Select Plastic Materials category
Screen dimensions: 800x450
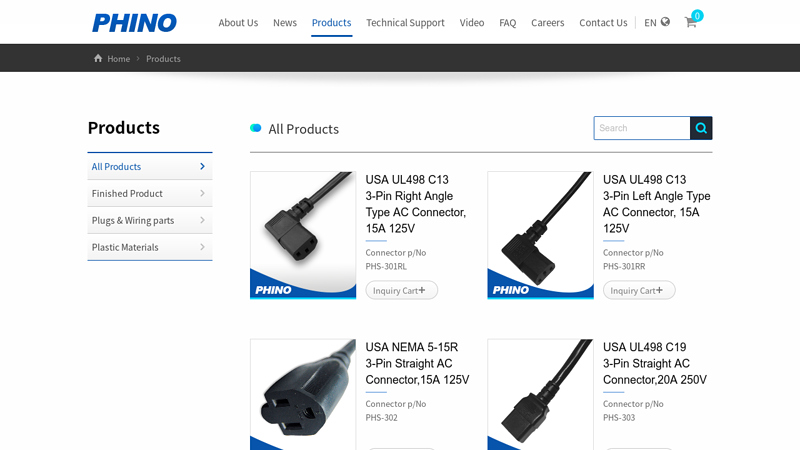150,247
